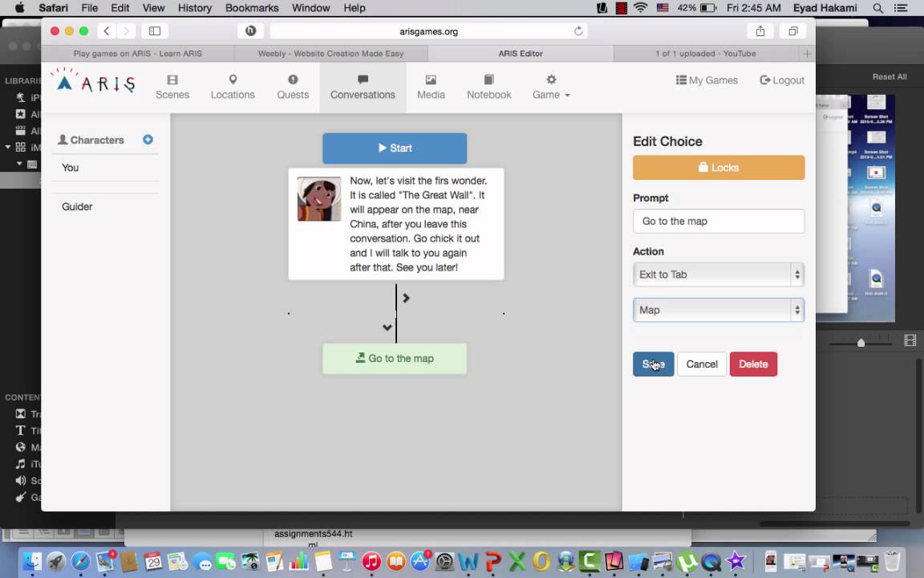The width and height of the screenshot is (924, 578).
Task: Select the Great Wall dialog text box
Action: (396, 224)
